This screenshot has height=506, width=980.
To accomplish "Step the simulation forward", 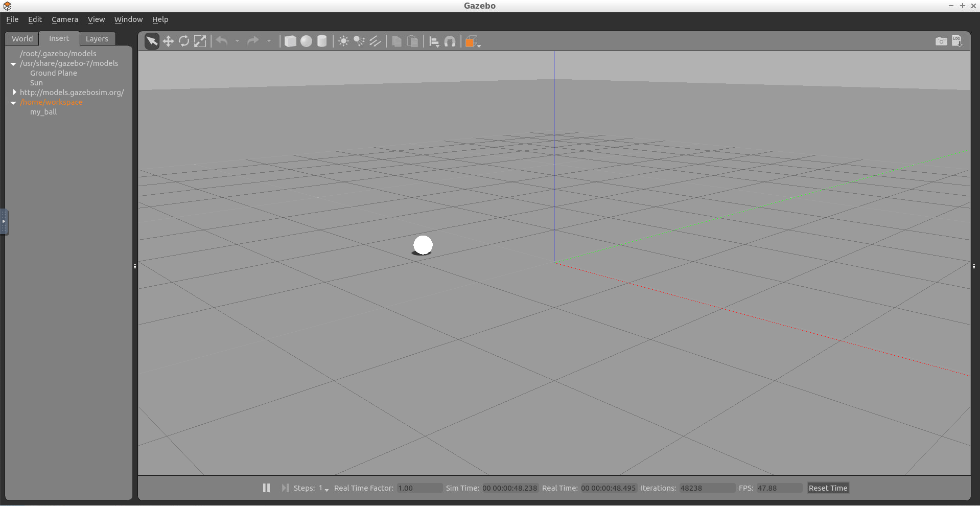I will pos(285,488).
